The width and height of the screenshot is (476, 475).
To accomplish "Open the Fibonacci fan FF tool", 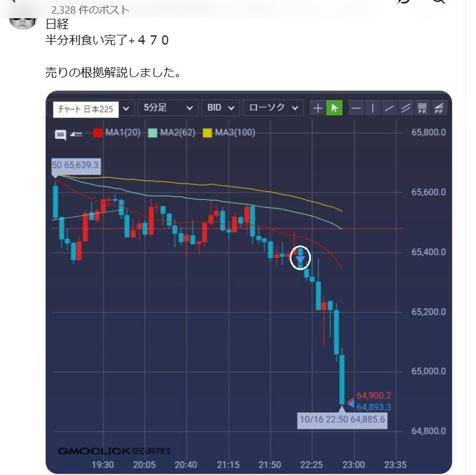I will 439,108.
